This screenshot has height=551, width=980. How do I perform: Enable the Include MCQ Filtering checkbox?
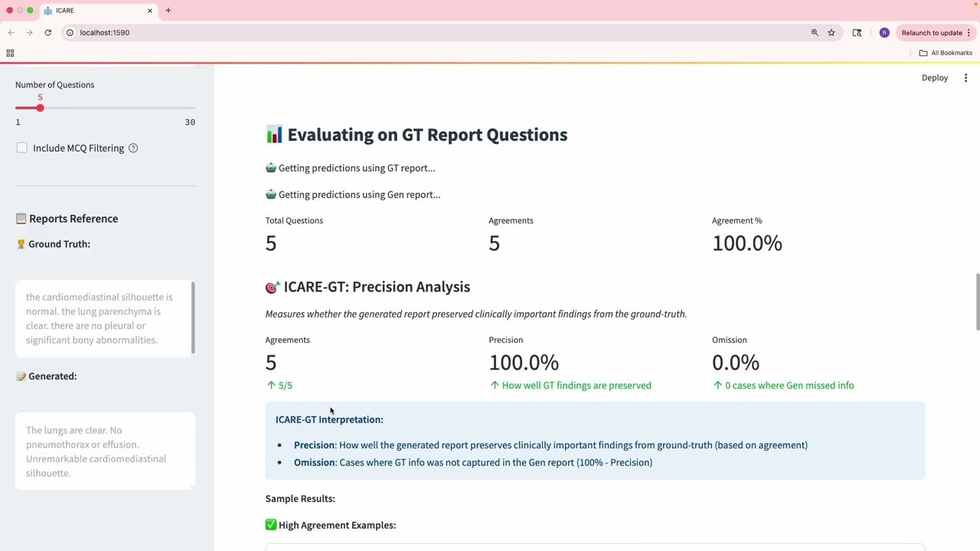(22, 148)
